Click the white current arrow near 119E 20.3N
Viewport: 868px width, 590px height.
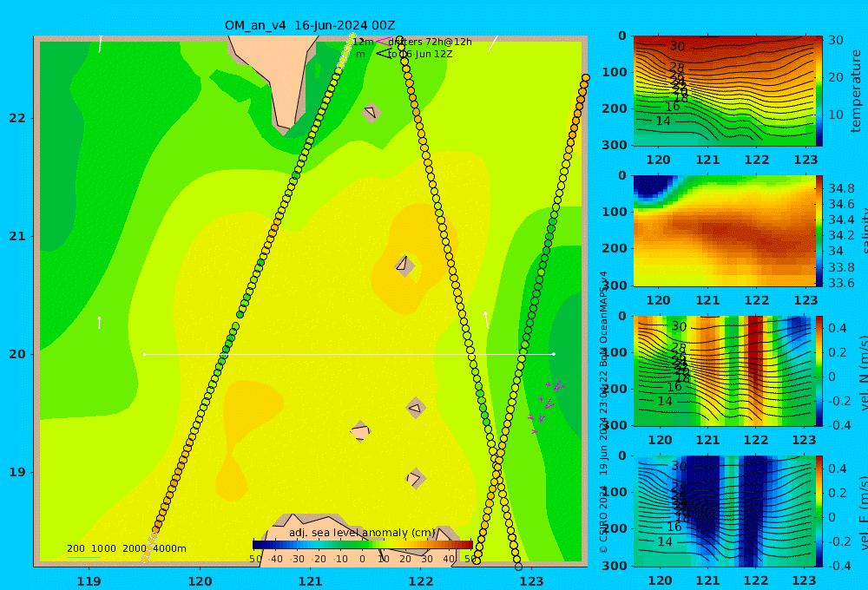click(99, 322)
